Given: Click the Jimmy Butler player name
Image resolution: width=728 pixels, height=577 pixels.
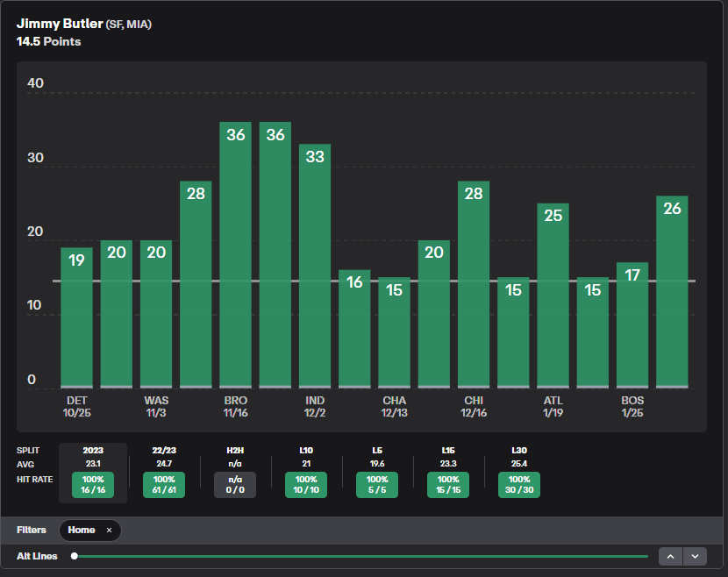Looking at the screenshot, I should [x=60, y=24].
